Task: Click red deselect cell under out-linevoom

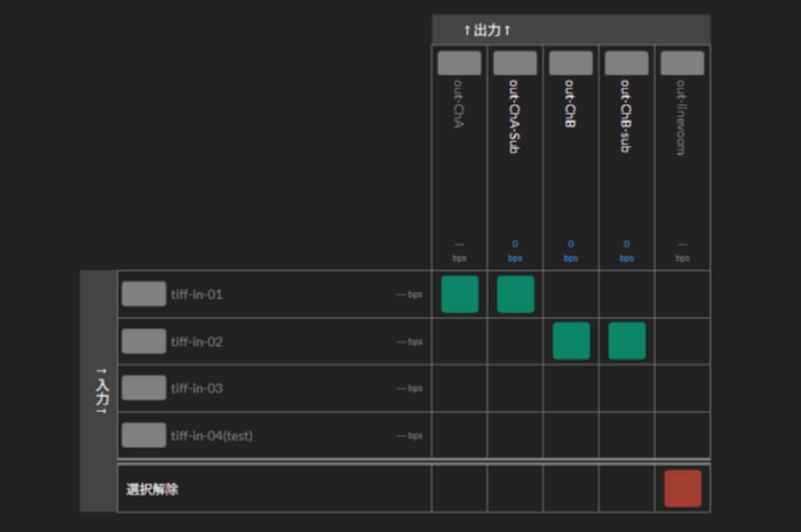Action: tap(682, 488)
